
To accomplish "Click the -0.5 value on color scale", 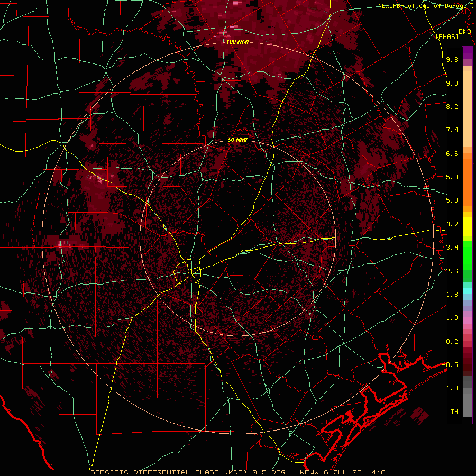I will tap(450, 365).
